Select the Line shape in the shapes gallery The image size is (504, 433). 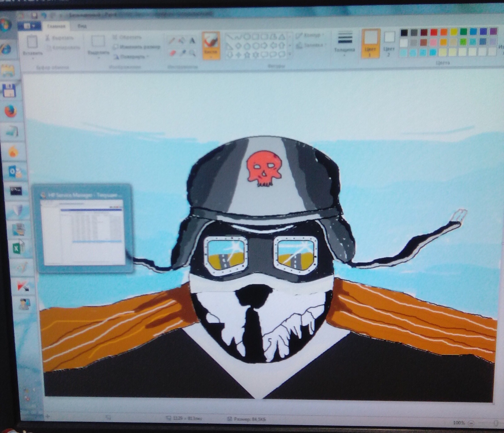(230, 37)
